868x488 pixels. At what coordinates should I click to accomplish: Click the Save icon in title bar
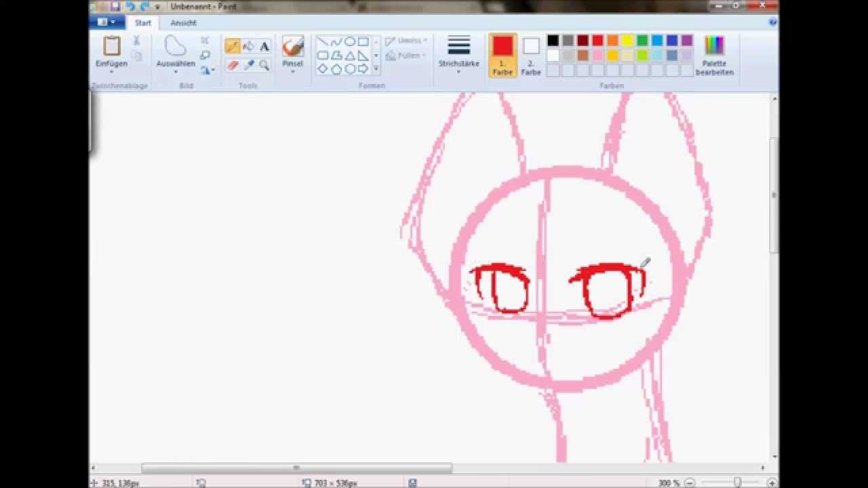(x=115, y=6)
